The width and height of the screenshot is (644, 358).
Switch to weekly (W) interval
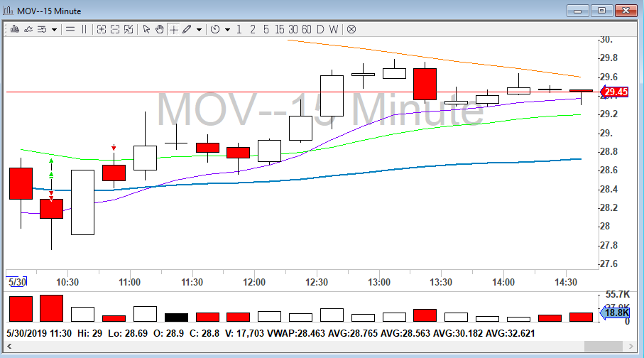[334, 29]
